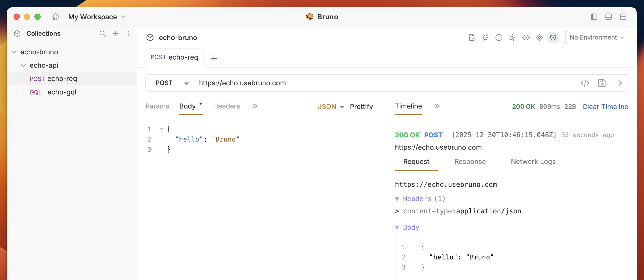Switch to the Response sub-tab

click(x=470, y=162)
